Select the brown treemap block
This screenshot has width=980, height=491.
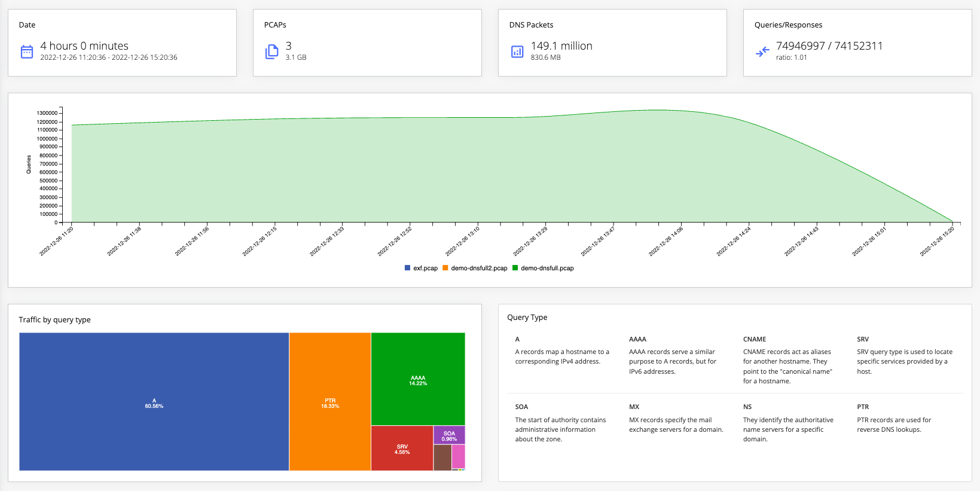[x=442, y=458]
